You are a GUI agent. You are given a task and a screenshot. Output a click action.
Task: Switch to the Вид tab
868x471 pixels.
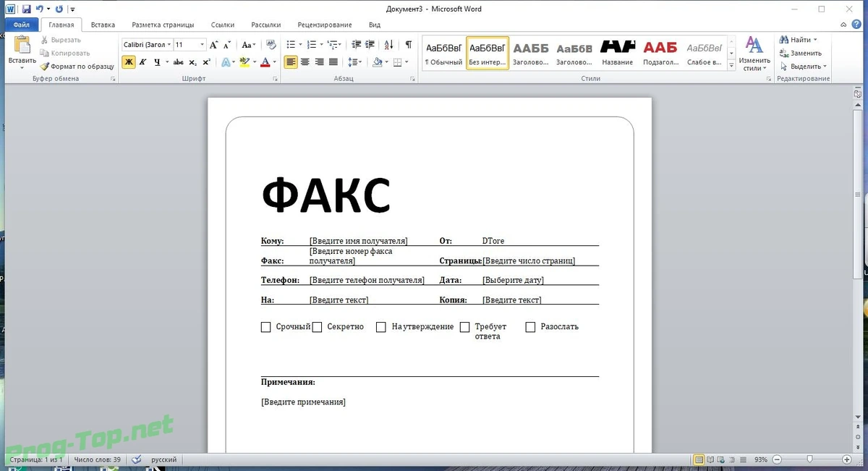375,25
